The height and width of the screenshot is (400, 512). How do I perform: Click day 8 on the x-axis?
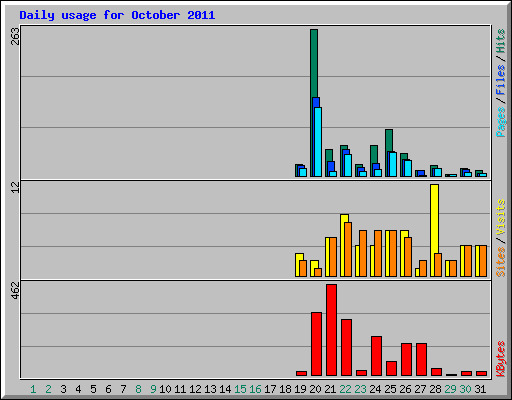click(138, 389)
